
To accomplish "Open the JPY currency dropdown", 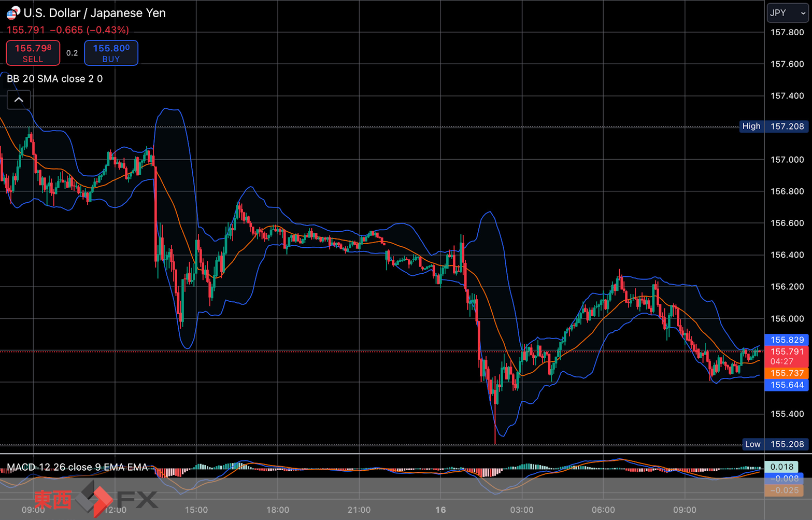I will 787,13.
